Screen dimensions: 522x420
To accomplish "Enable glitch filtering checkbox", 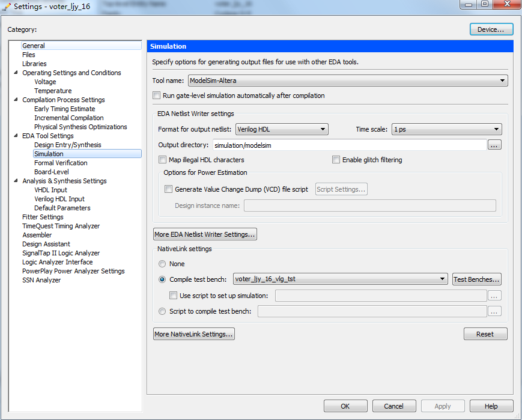I will (336, 160).
